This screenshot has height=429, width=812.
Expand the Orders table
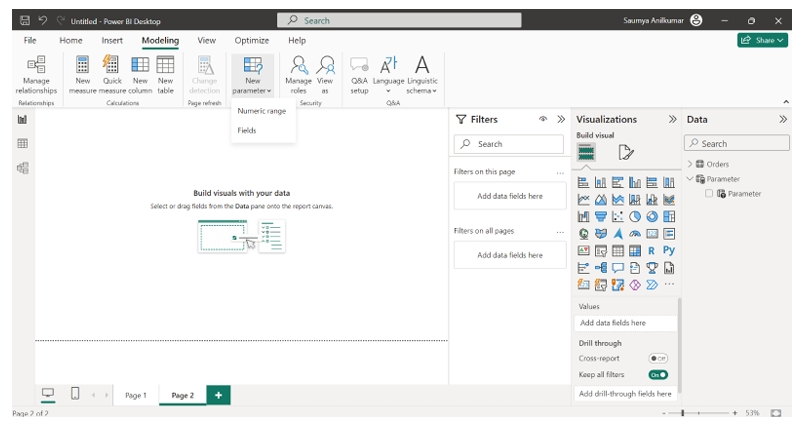pyautogui.click(x=690, y=164)
